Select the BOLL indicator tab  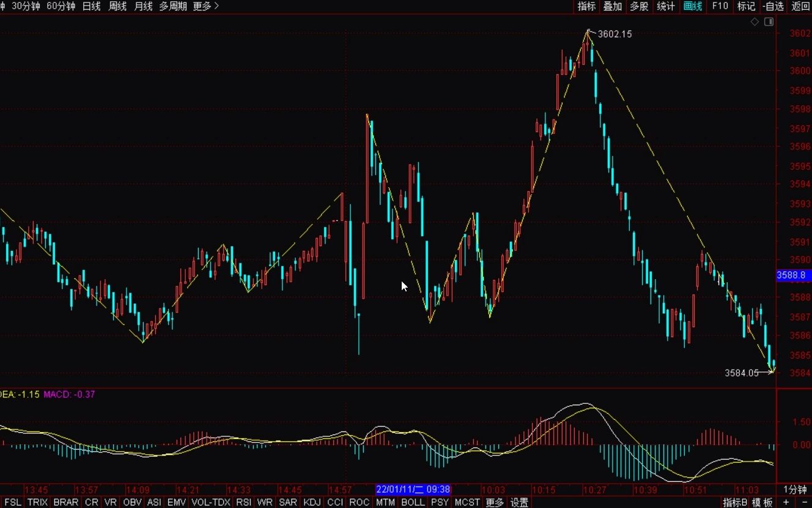[x=413, y=502]
